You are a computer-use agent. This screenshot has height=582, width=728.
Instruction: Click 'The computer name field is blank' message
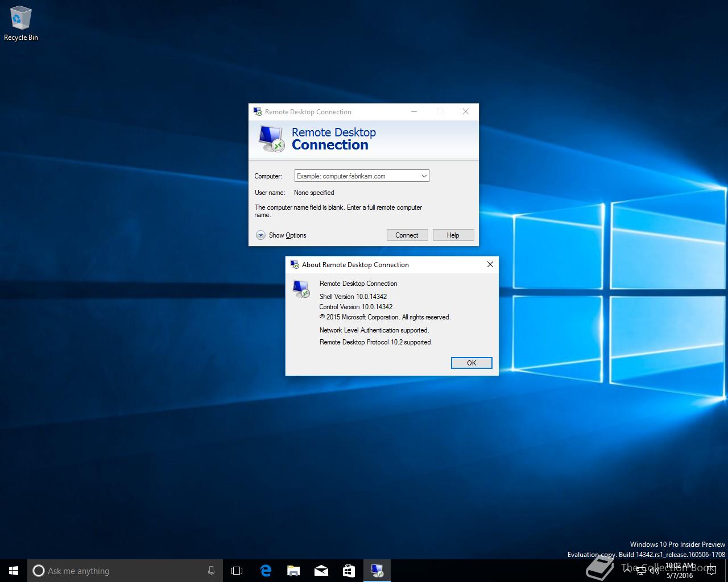(x=338, y=211)
